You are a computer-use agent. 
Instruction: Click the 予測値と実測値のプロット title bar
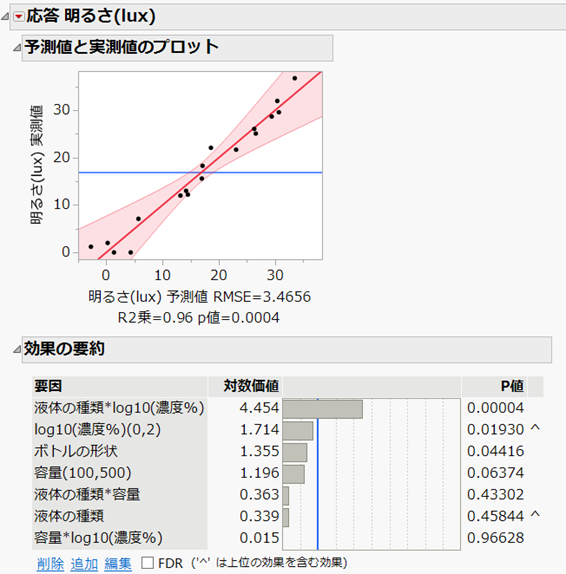177,48
